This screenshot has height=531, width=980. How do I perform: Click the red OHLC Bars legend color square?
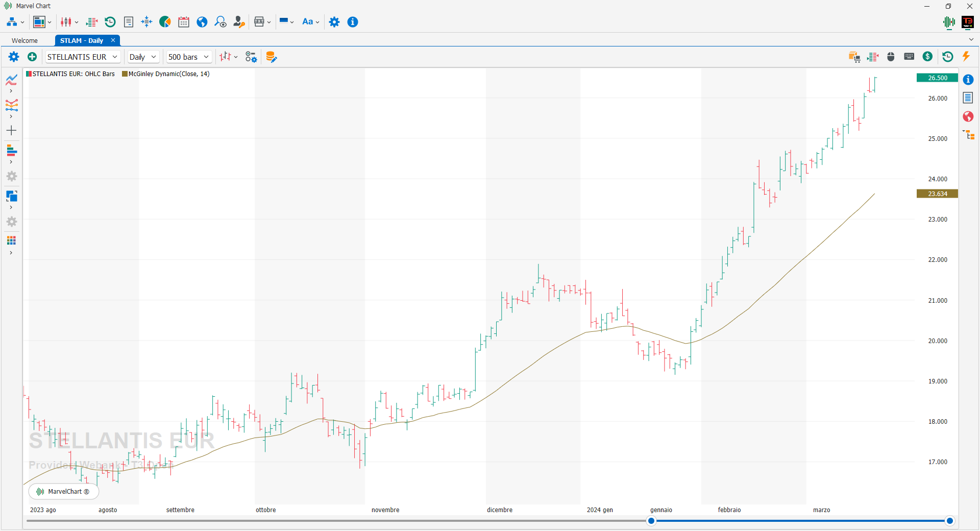click(29, 74)
